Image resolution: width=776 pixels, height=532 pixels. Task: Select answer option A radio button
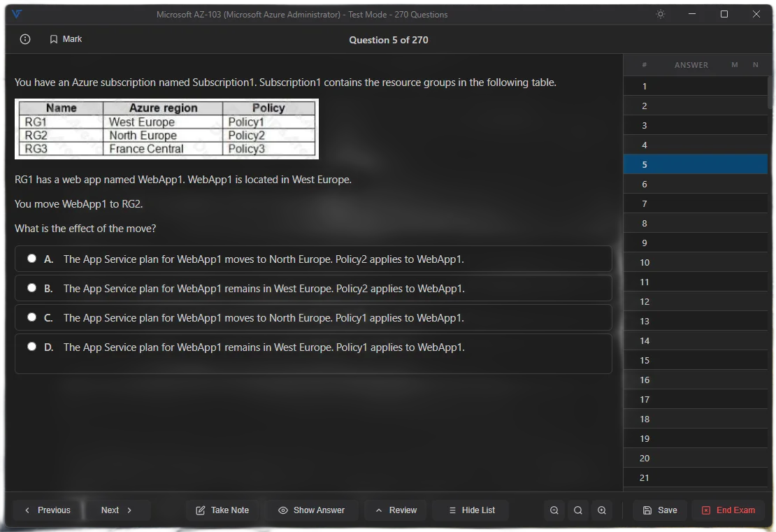[32, 259]
